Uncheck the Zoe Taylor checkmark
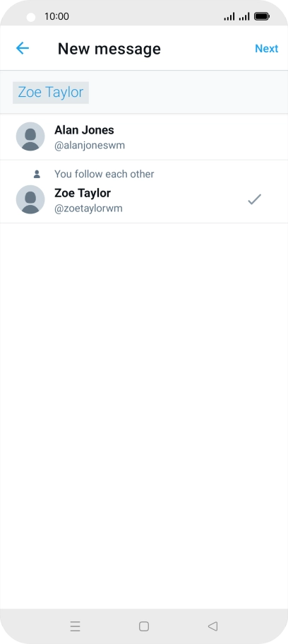The height and width of the screenshot is (644, 288). click(x=254, y=199)
